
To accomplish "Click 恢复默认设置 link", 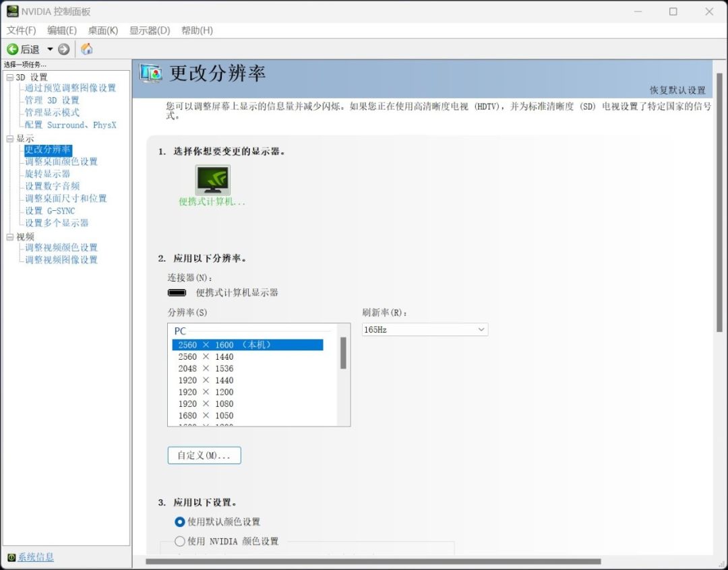I will tap(677, 90).
